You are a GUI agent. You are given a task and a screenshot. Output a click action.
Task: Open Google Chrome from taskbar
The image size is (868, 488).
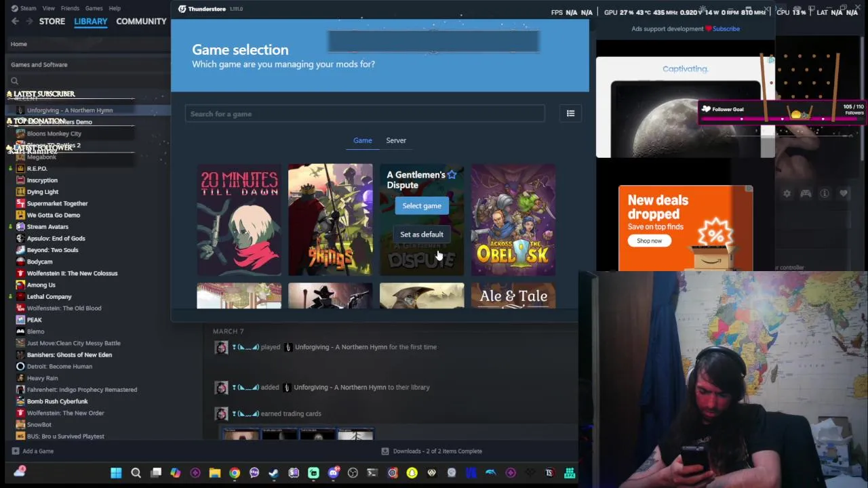click(x=235, y=472)
